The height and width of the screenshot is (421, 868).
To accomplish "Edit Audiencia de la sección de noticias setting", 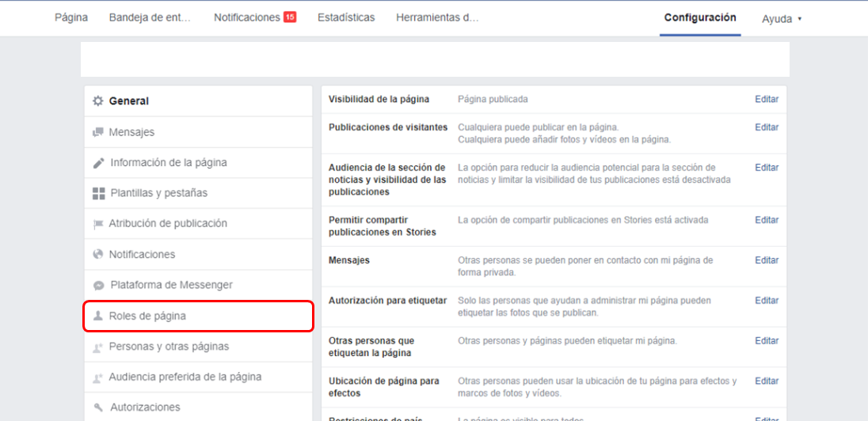I will (767, 168).
